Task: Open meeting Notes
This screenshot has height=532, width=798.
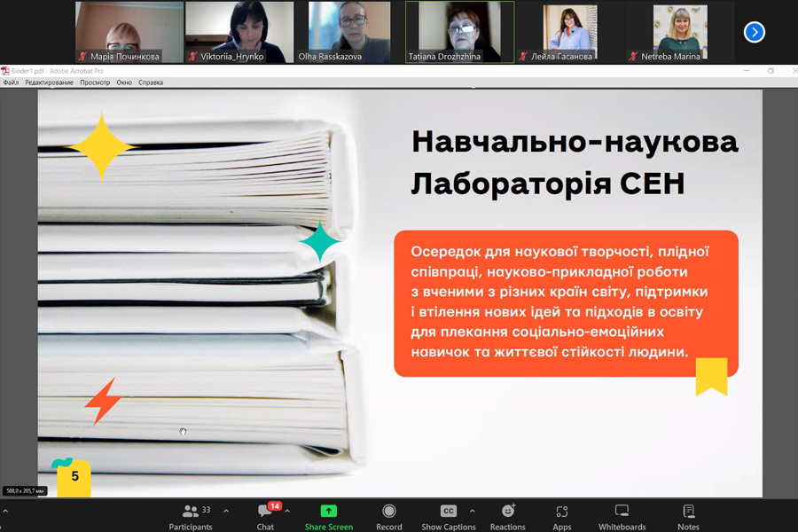Action: point(688,517)
